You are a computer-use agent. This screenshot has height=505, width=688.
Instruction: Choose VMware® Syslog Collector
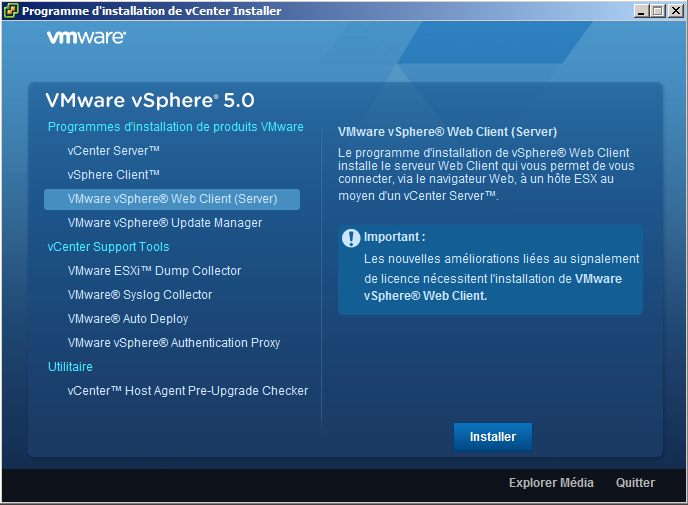(x=140, y=295)
